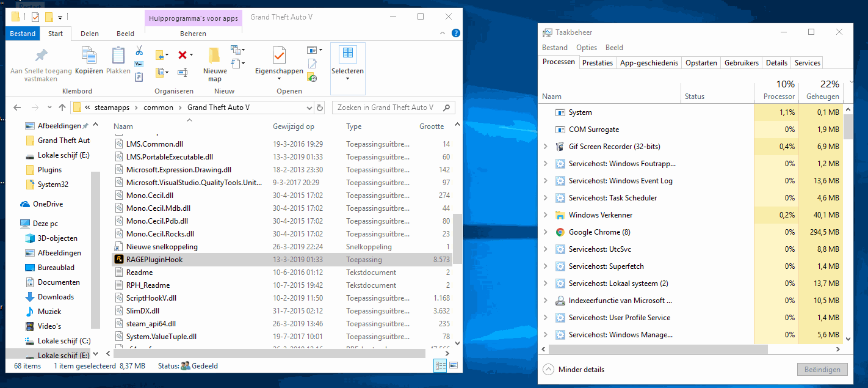
Task: Switch to details view in status bar
Action: coord(440,365)
